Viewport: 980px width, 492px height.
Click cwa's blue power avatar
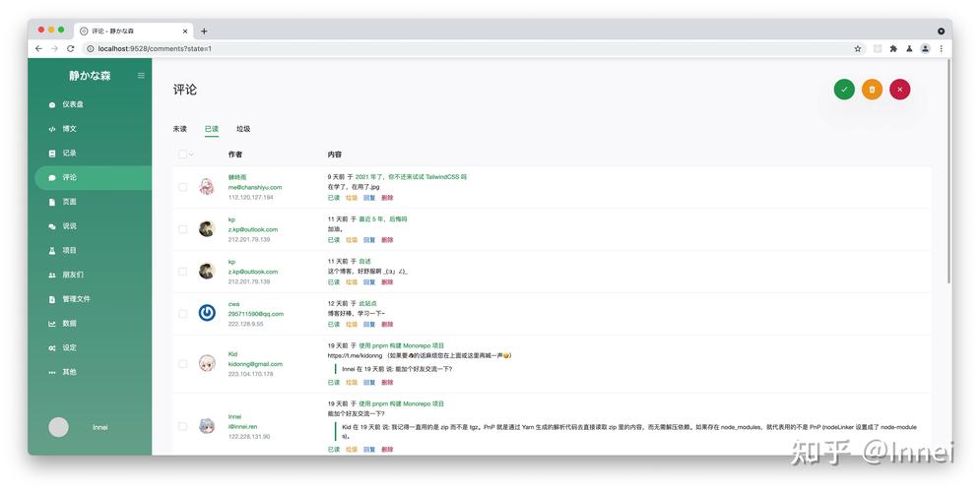207,312
